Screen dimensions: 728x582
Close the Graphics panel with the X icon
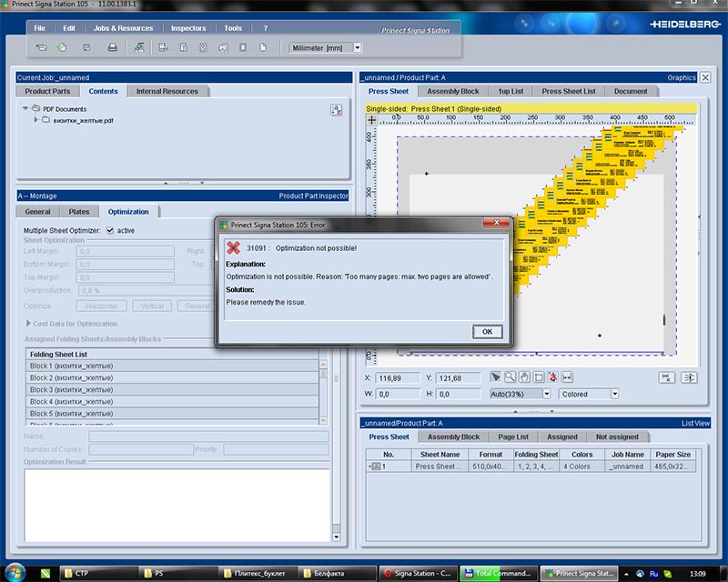point(703,78)
